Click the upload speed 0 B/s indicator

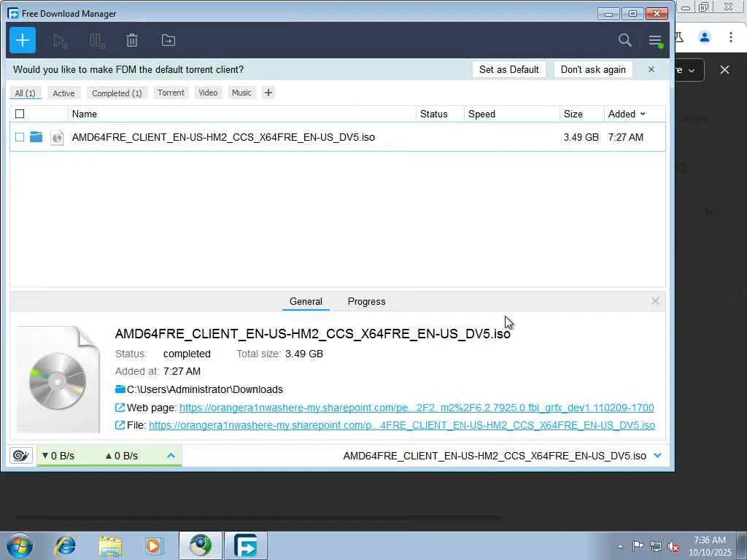point(122,456)
